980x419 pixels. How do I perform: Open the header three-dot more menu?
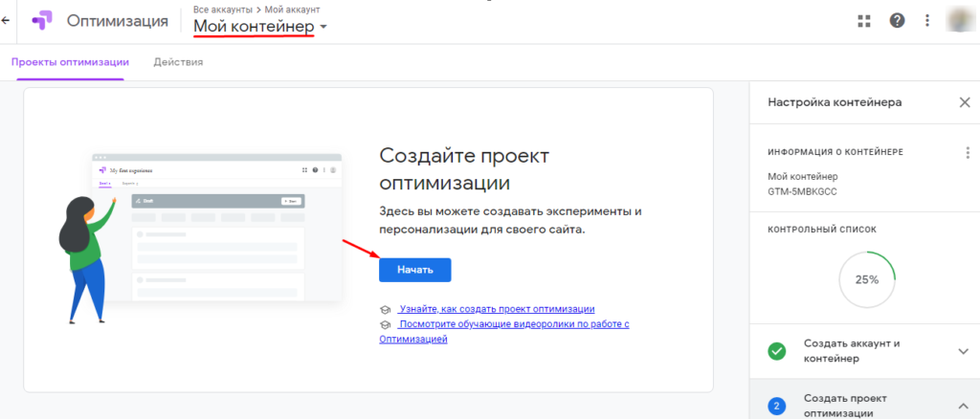tap(926, 21)
